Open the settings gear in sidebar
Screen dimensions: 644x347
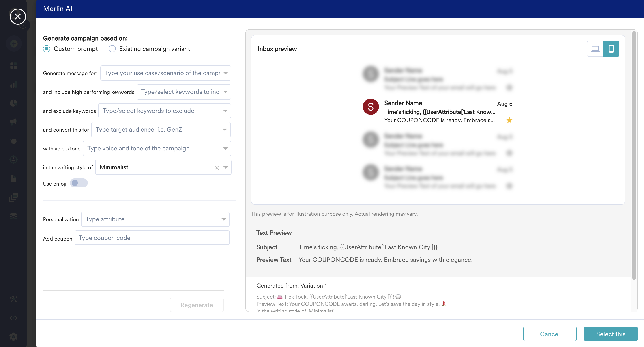[x=13, y=336]
